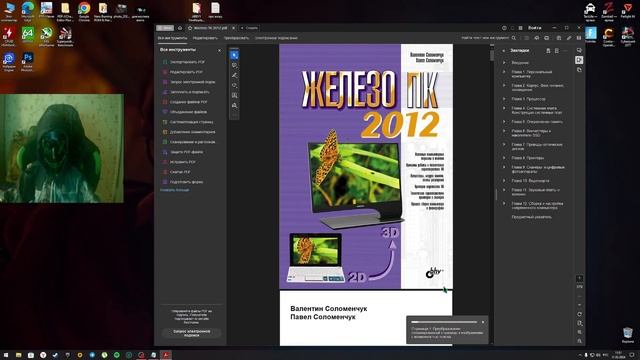640x360 pixels.
Task: Open Запрос электронной подписи list entry
Action: 189,82
